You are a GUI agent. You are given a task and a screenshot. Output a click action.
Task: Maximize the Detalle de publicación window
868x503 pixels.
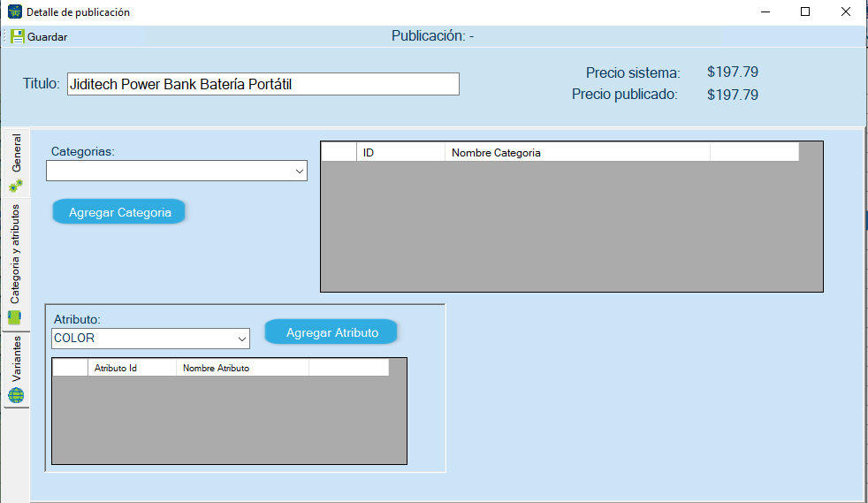[x=805, y=11]
